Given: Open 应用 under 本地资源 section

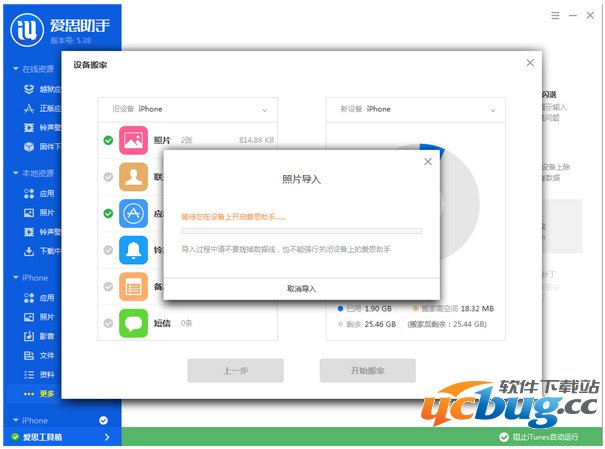Looking at the screenshot, I should coord(39,193).
